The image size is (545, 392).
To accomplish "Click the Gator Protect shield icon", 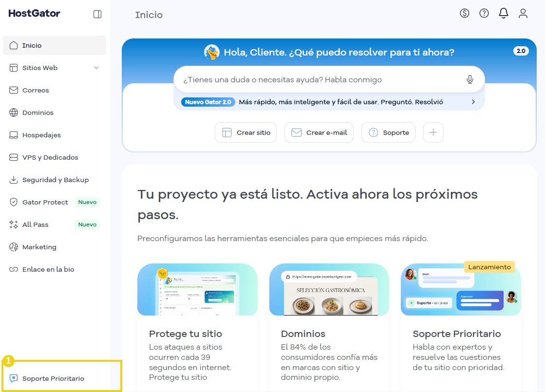I will 14,202.
